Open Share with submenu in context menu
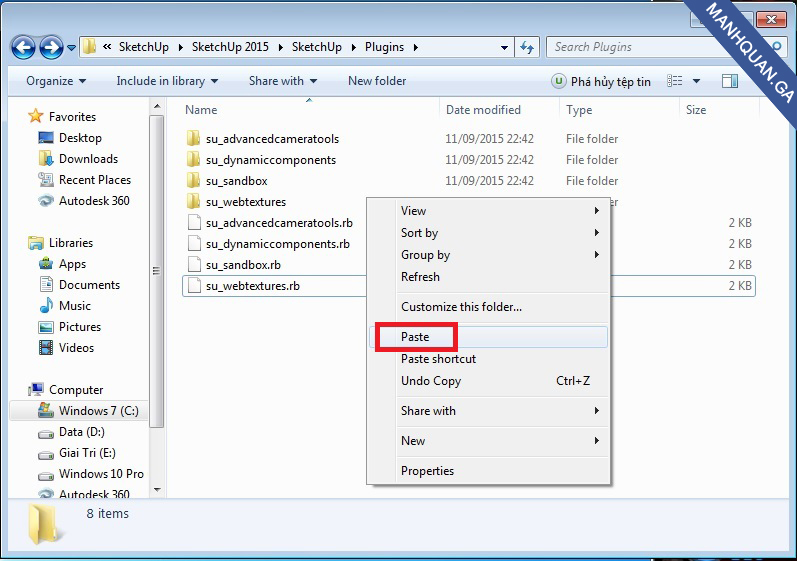The height and width of the screenshot is (561, 797). click(488, 411)
